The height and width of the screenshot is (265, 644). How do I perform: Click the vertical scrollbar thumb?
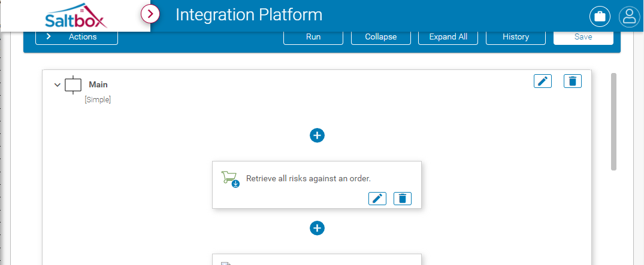[x=613, y=121]
